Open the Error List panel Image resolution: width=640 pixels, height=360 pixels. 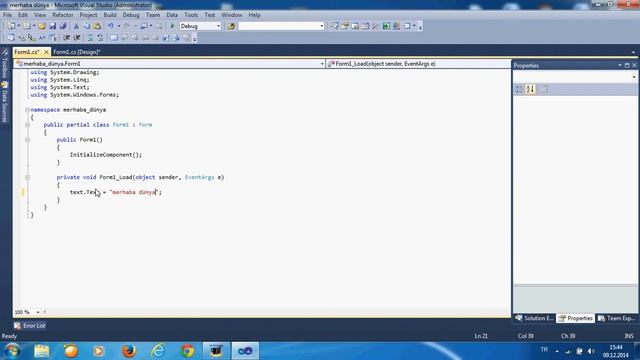[29, 326]
